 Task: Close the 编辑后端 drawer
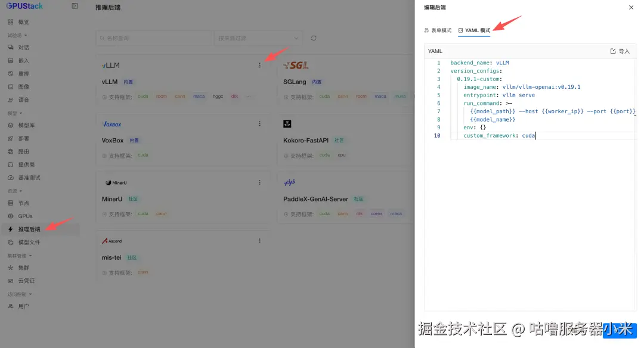[631, 7]
